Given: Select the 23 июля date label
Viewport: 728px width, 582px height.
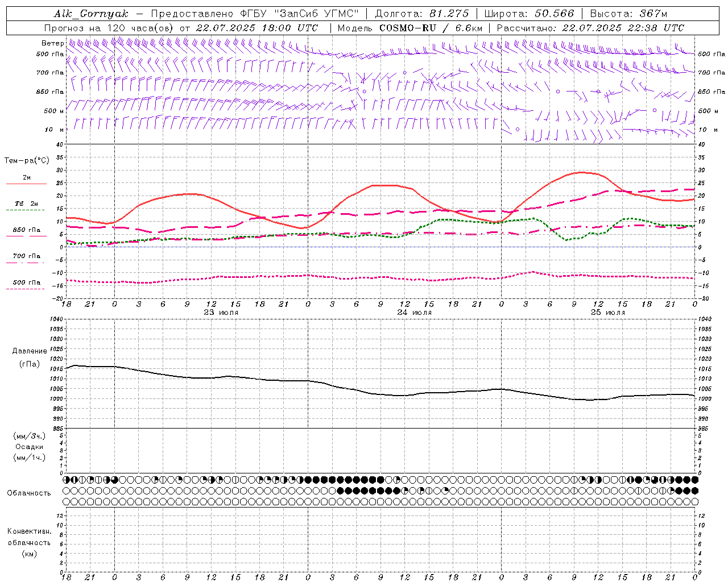Looking at the screenshot, I should click(x=221, y=313).
